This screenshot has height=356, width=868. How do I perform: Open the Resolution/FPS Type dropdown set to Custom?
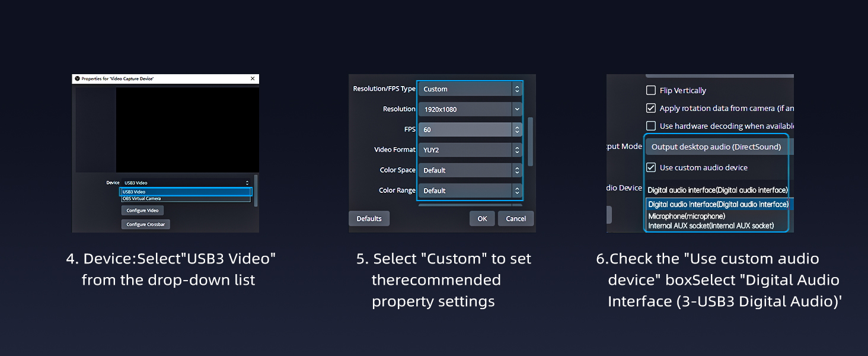470,89
